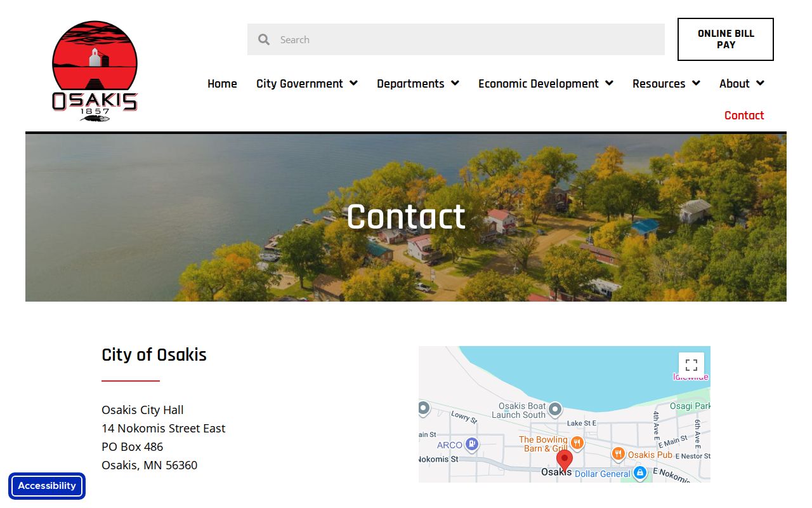Expand the Resources menu
Screen dimensions: 812x508
(x=666, y=84)
